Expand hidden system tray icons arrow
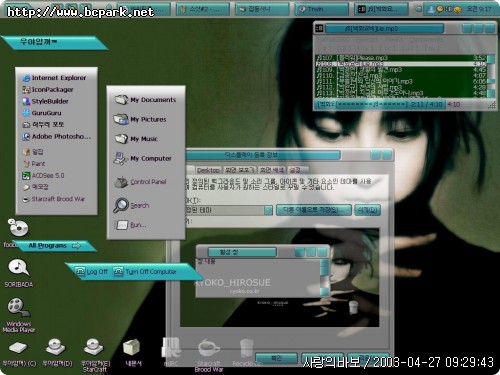 419,9
